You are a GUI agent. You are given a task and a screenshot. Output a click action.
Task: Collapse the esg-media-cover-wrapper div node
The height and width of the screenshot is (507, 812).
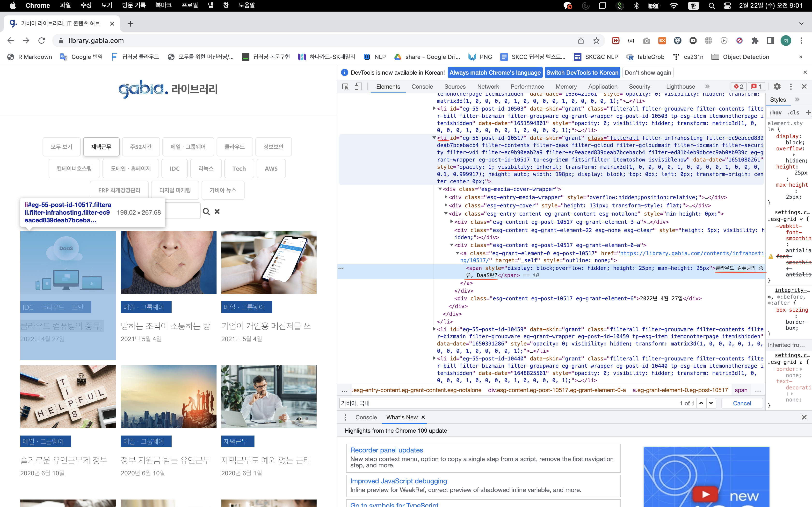tap(440, 189)
